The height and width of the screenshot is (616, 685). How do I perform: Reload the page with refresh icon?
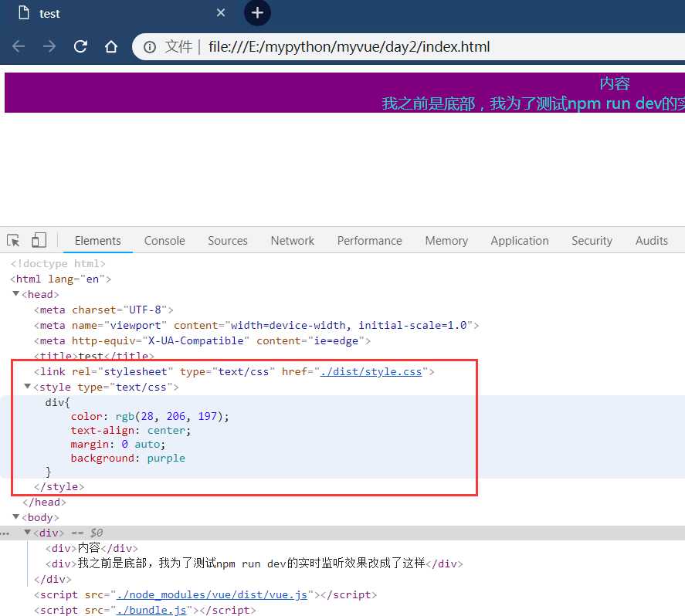tap(80, 46)
